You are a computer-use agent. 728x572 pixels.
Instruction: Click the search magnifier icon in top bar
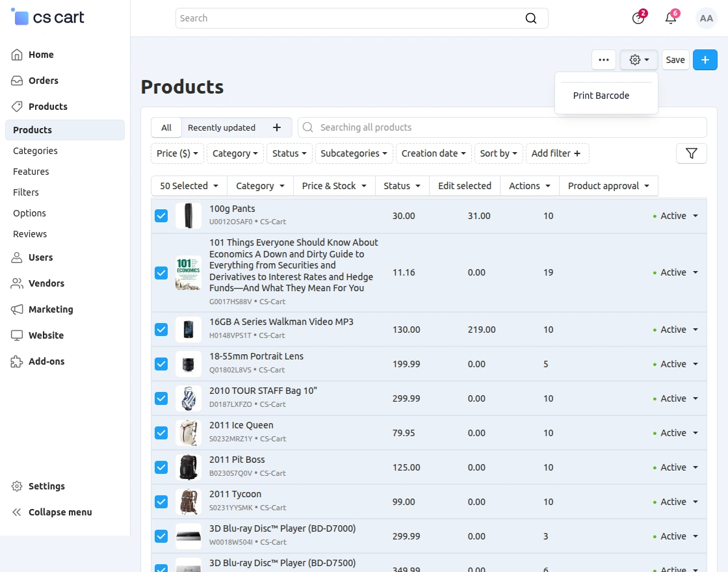point(530,18)
